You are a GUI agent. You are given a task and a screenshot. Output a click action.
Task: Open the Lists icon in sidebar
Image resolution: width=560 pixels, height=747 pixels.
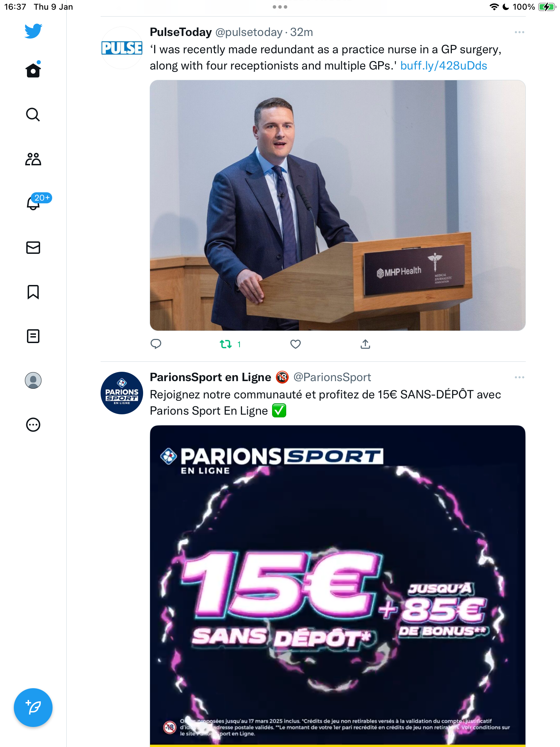33,336
